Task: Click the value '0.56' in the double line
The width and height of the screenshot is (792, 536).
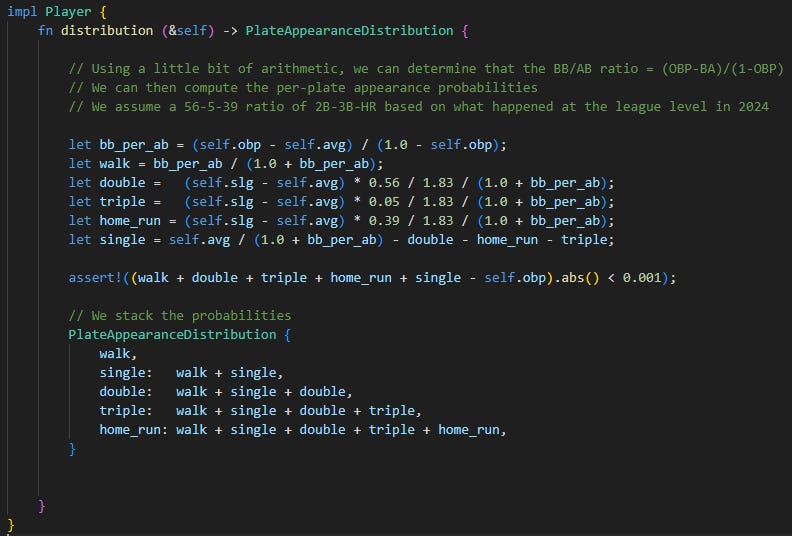Action: pyautogui.click(x=384, y=183)
